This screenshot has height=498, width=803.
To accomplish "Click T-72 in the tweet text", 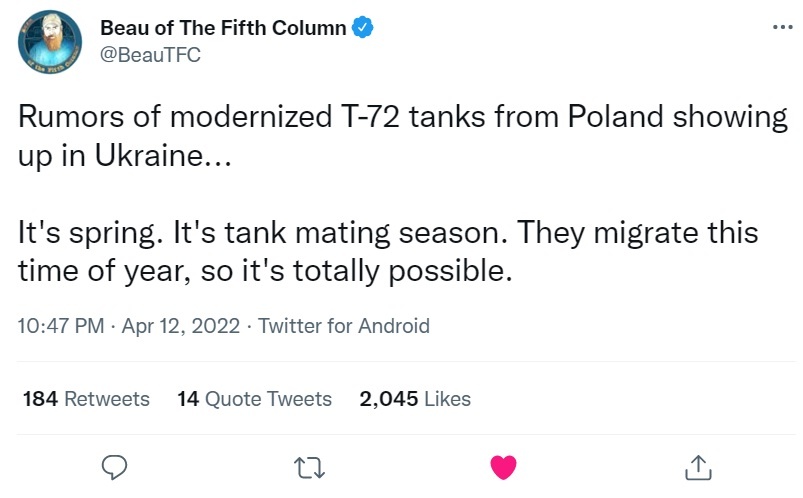I will (370, 116).
